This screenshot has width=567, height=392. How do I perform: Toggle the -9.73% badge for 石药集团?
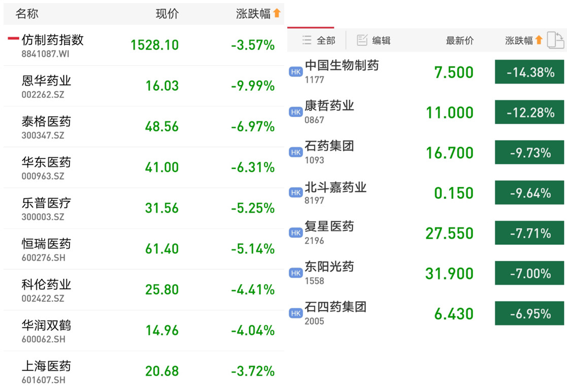(x=529, y=153)
